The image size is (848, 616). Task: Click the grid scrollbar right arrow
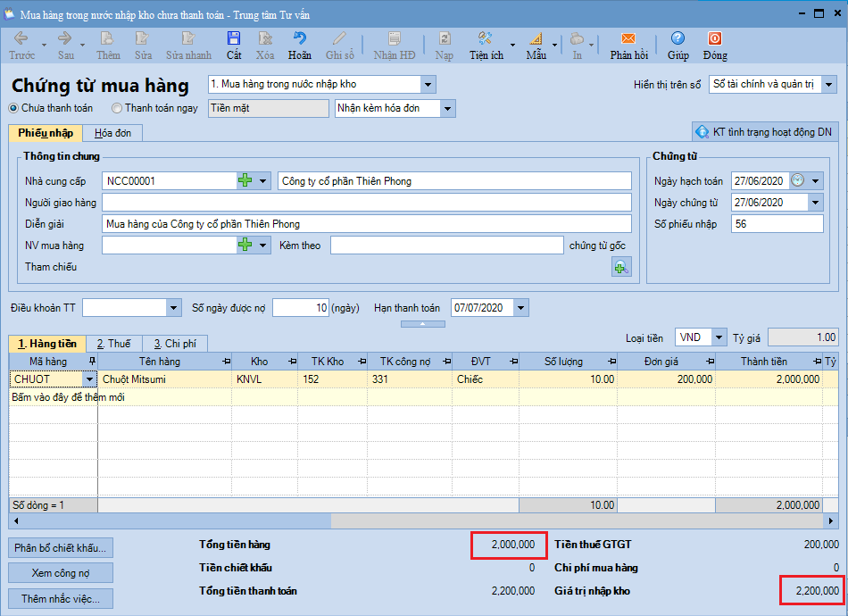pos(831,520)
